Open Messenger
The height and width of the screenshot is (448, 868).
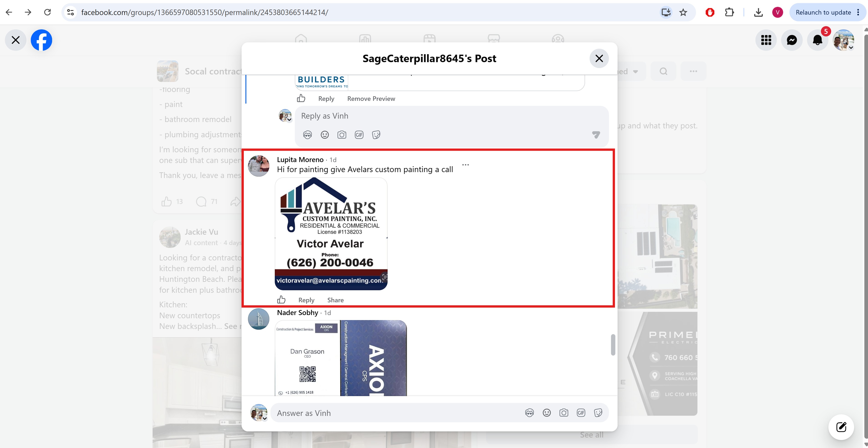(792, 40)
